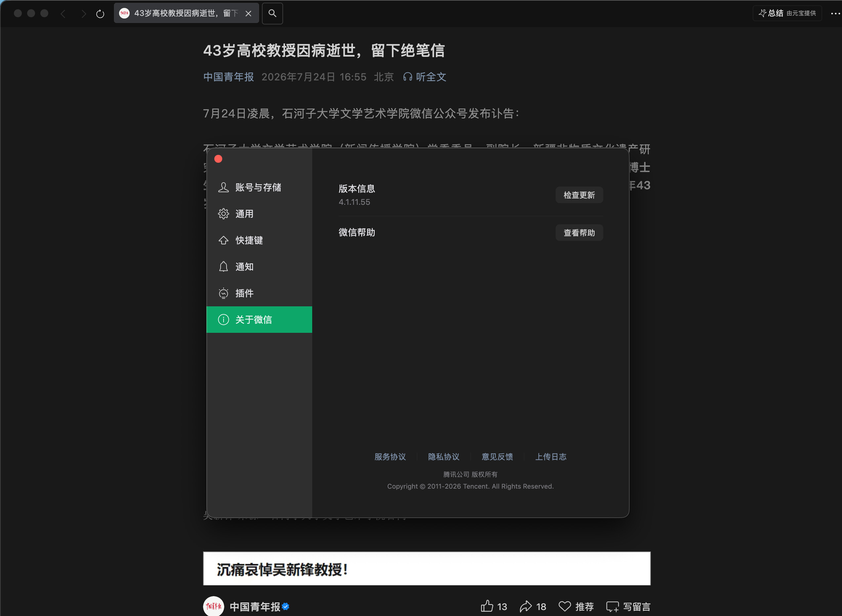Viewport: 842px width, 616px height.
Task: Click the person icon beside 账号与存储
Action: point(223,187)
